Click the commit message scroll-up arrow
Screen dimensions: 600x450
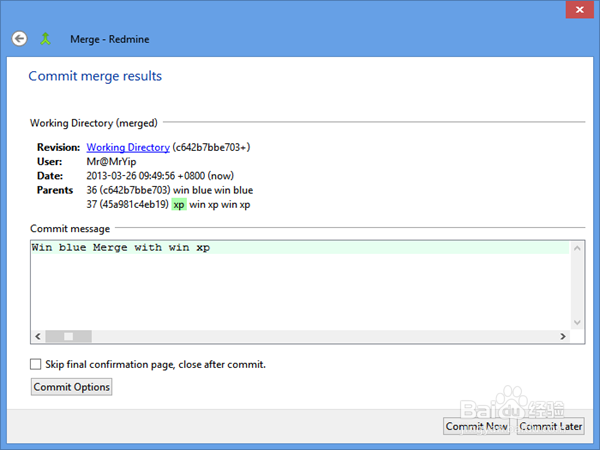pyautogui.click(x=577, y=248)
